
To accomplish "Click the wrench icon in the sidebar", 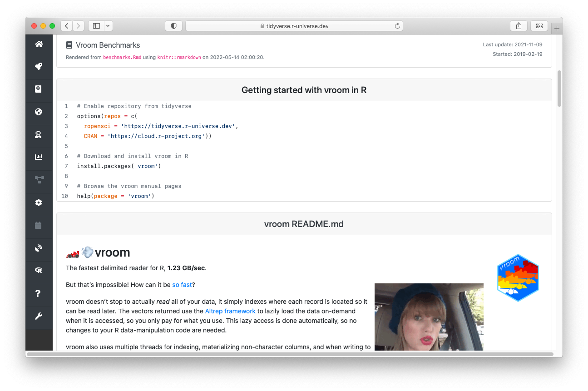I will click(39, 316).
